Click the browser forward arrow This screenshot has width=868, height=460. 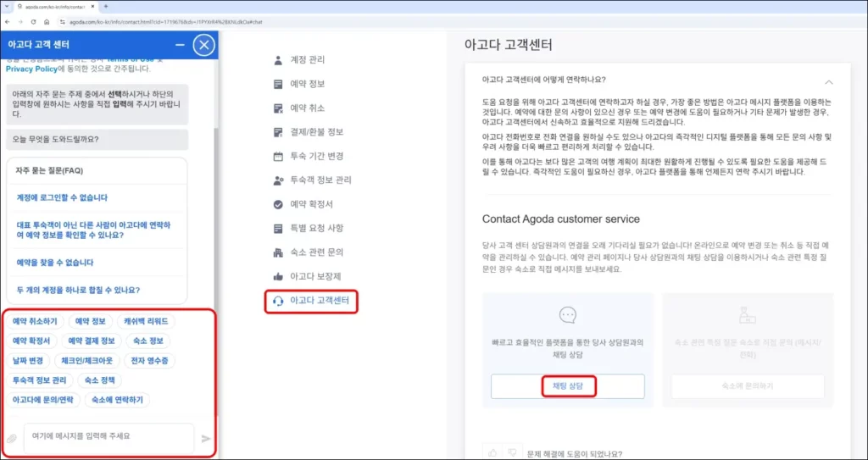20,21
